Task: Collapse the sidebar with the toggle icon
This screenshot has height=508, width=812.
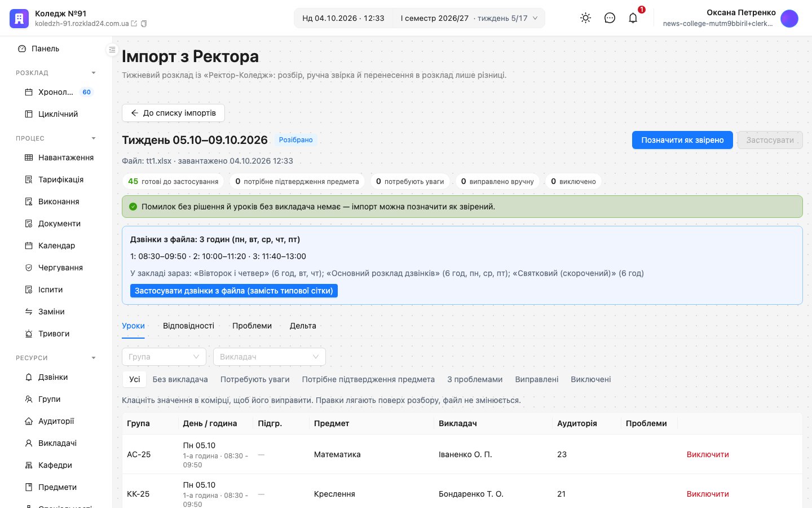Action: pyautogui.click(x=112, y=50)
